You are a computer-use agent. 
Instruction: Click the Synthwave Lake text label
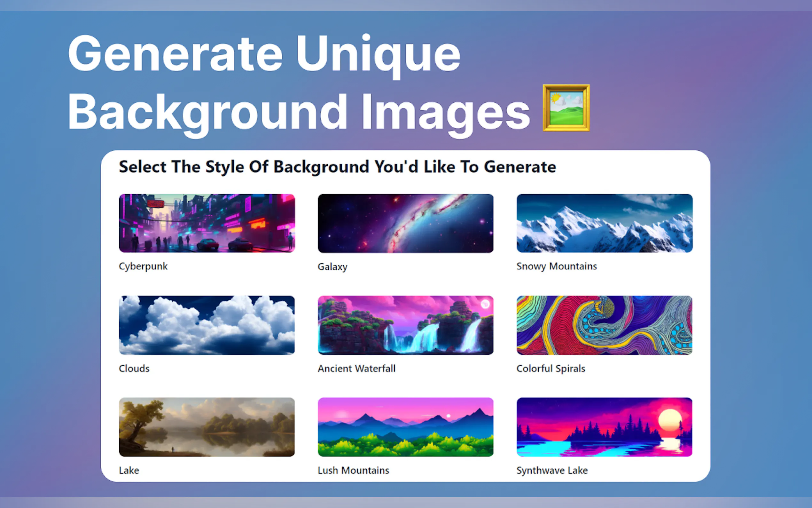pyautogui.click(x=552, y=470)
